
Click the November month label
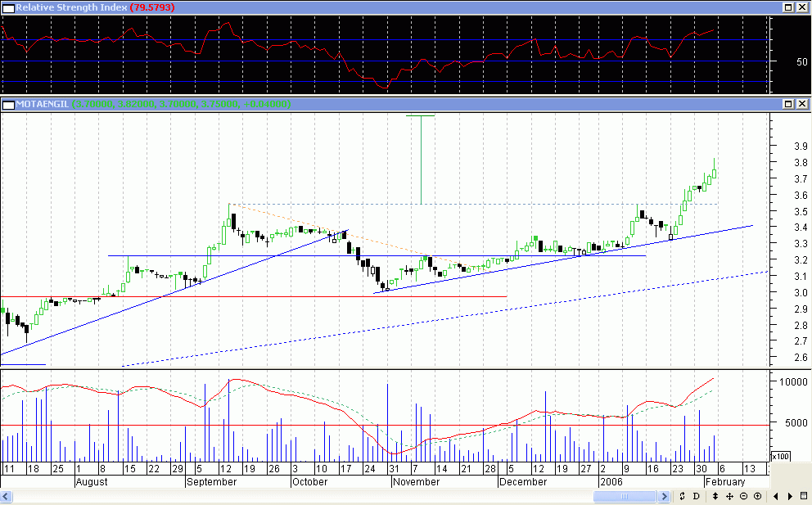(416, 482)
